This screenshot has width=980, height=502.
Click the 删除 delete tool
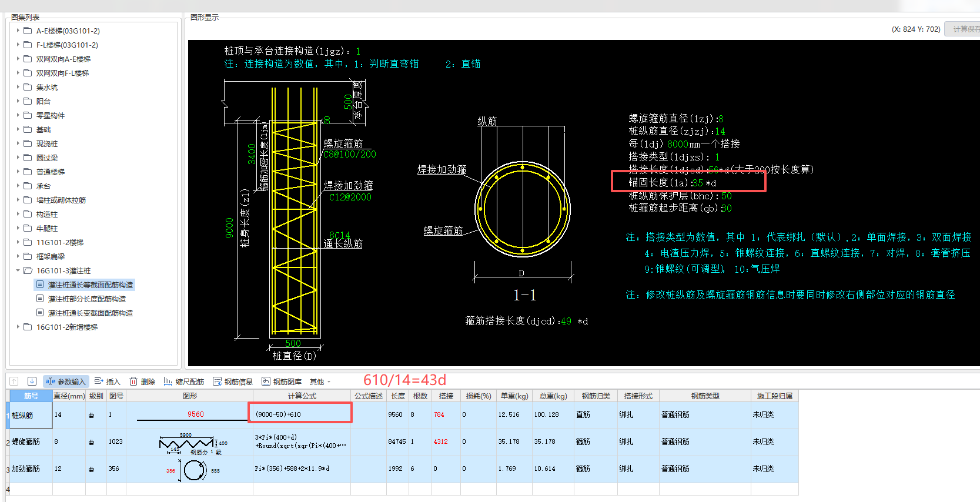point(142,381)
